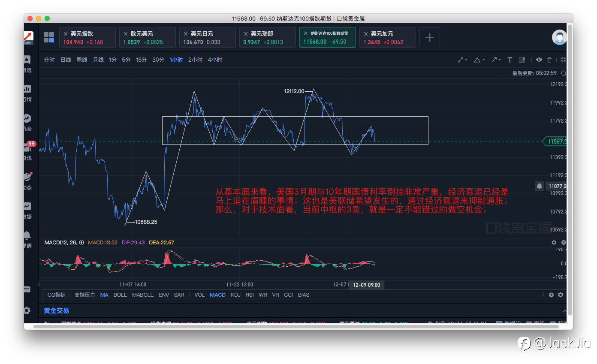Switch to the 欧元美元 tab
Viewport: 597px width, 364px height.
point(147,37)
